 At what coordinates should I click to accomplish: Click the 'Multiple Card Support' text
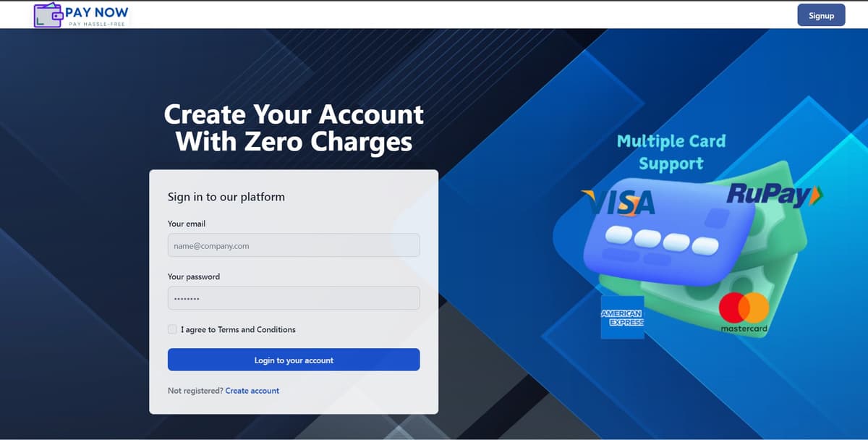coord(671,152)
